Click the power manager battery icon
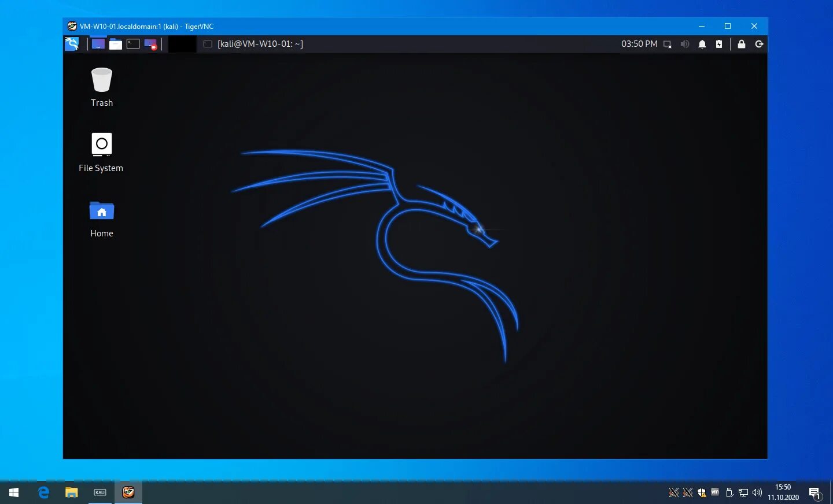The image size is (833, 504). click(x=719, y=44)
